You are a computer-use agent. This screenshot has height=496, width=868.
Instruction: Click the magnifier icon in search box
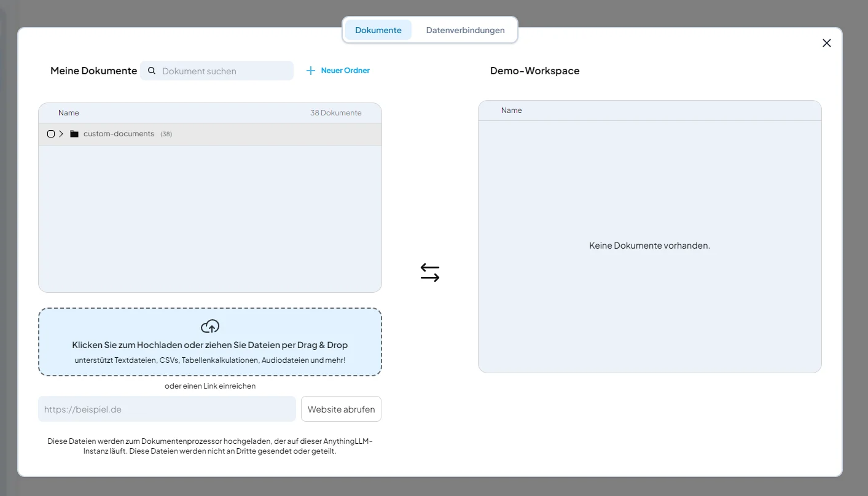coord(152,71)
